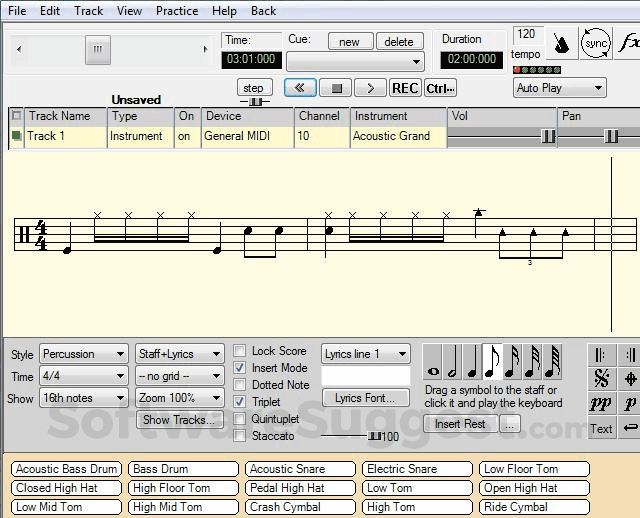
Task: Select the pianissimo pp dynamic symbol
Action: click(x=601, y=404)
